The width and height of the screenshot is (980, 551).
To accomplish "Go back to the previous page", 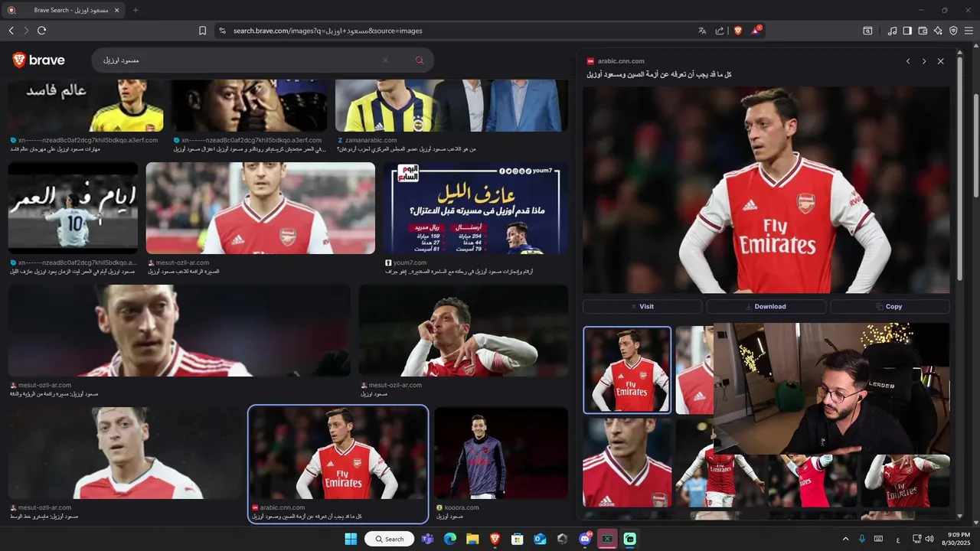I will [11, 31].
